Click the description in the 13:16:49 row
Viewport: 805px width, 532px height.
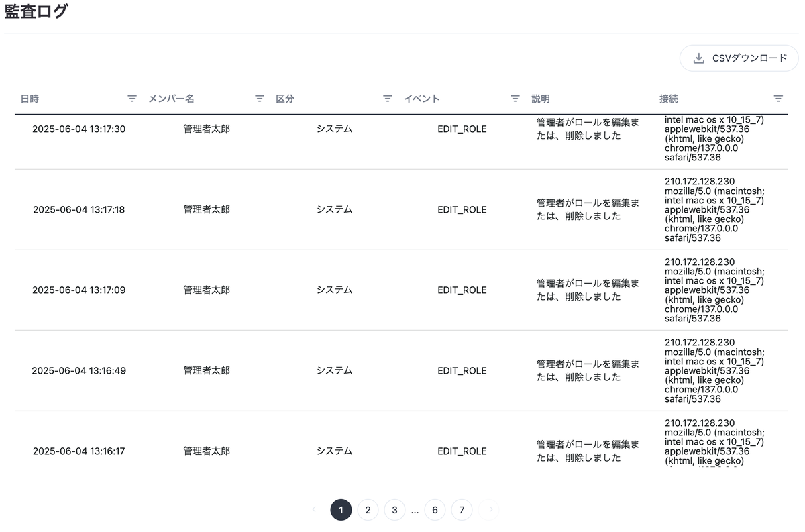588,370
